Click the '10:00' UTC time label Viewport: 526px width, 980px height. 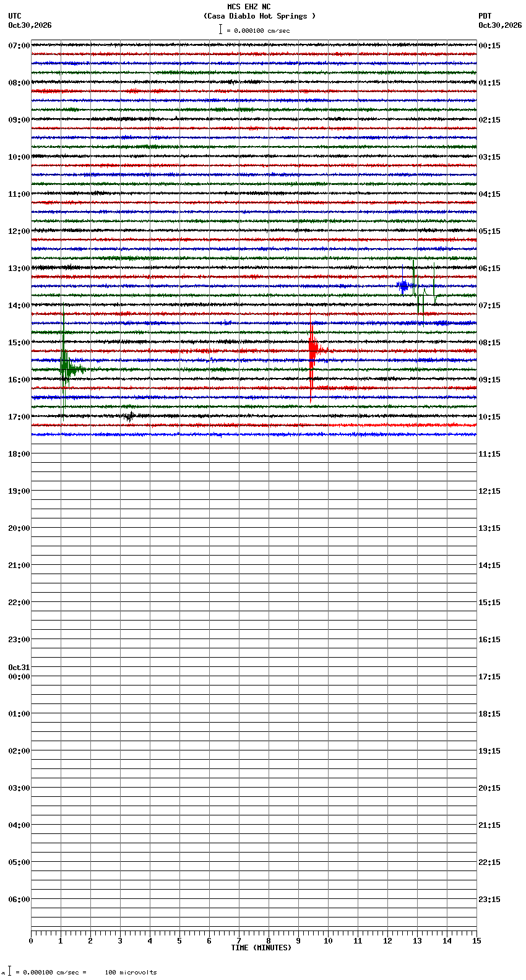(19, 157)
